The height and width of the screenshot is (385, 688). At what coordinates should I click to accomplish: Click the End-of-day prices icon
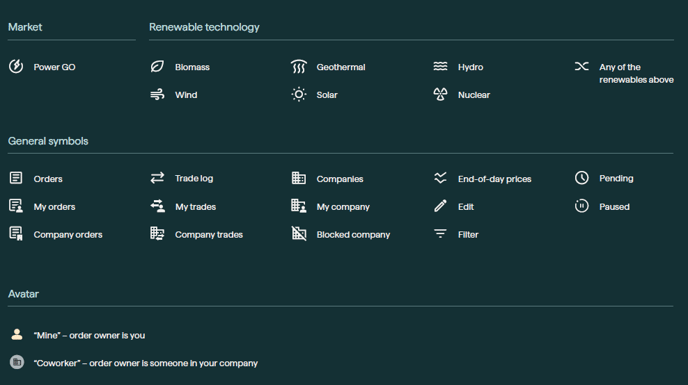440,178
